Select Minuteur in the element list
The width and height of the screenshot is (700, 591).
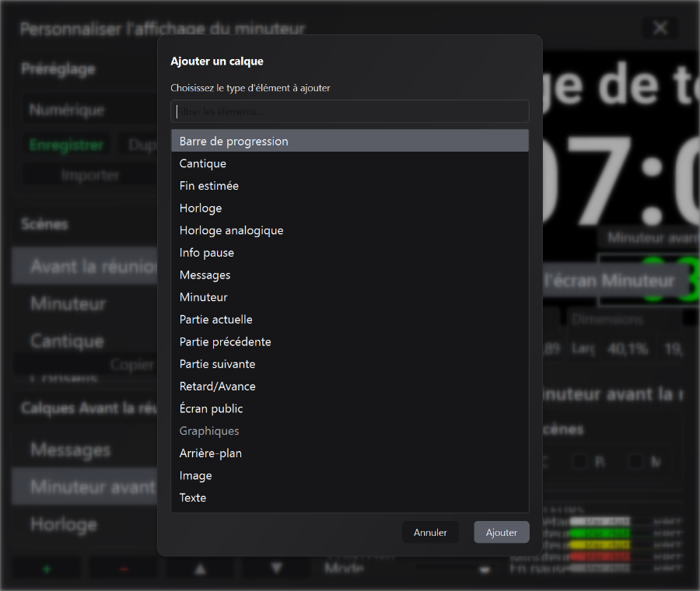(x=349, y=297)
